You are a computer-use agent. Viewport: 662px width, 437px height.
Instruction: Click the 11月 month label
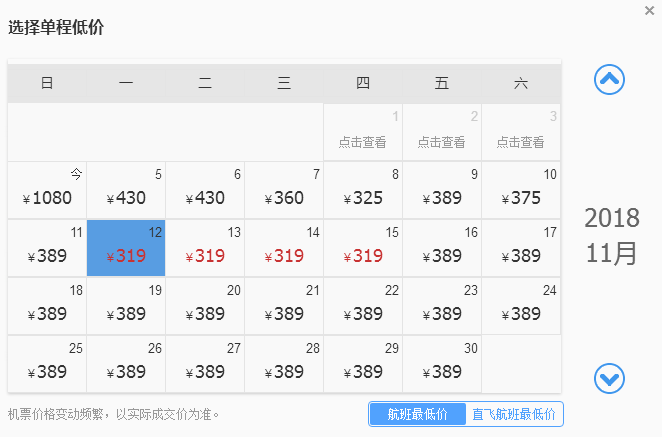coord(611,253)
